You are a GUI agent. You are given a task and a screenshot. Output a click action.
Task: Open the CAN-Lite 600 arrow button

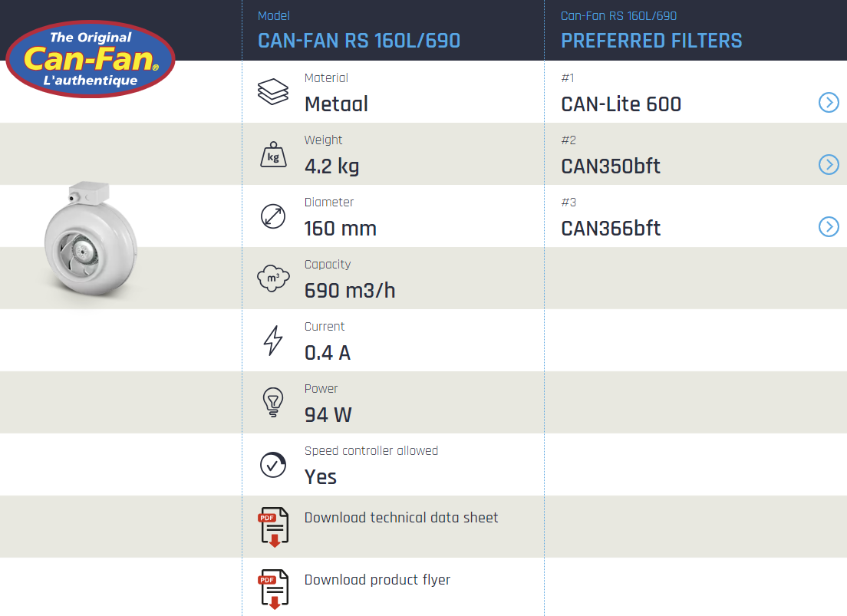tap(829, 103)
